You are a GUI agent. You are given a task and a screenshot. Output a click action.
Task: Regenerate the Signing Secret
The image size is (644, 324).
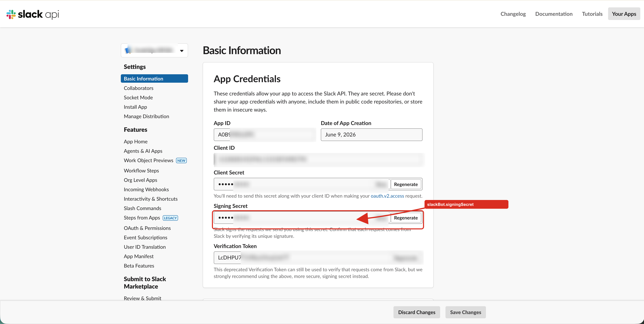[406, 218]
